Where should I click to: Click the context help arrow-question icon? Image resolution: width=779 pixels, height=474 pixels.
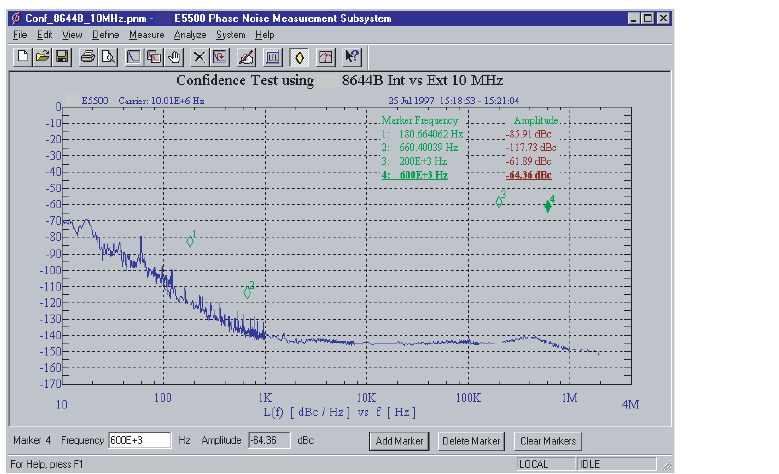click(352, 56)
